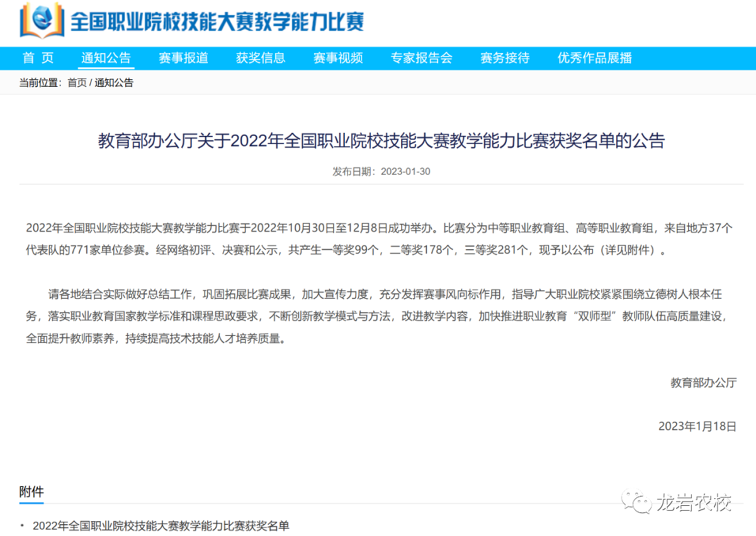Click the signature 教育部办公厅
This screenshot has width=756, height=536.
pos(704,383)
